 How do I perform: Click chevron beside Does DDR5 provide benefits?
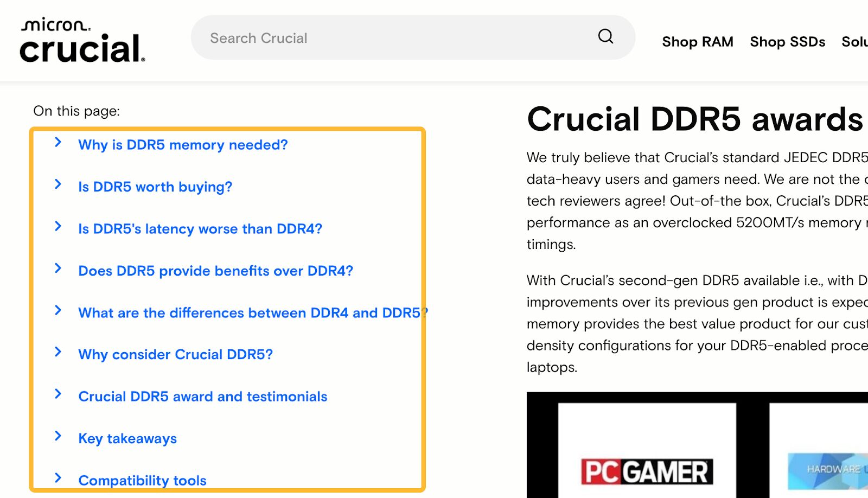(58, 268)
